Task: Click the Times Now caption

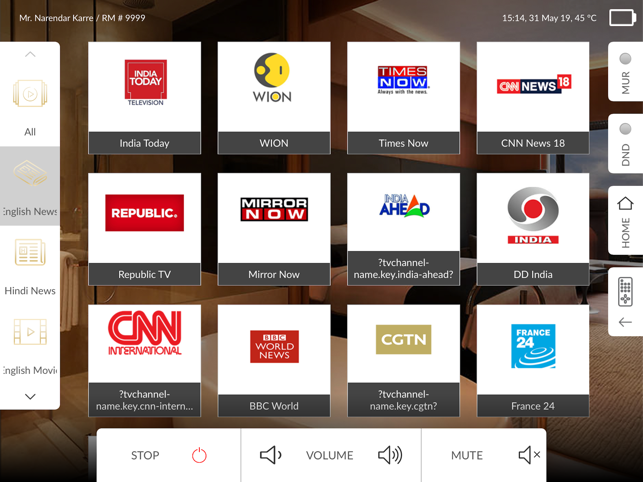Action: coord(404,143)
